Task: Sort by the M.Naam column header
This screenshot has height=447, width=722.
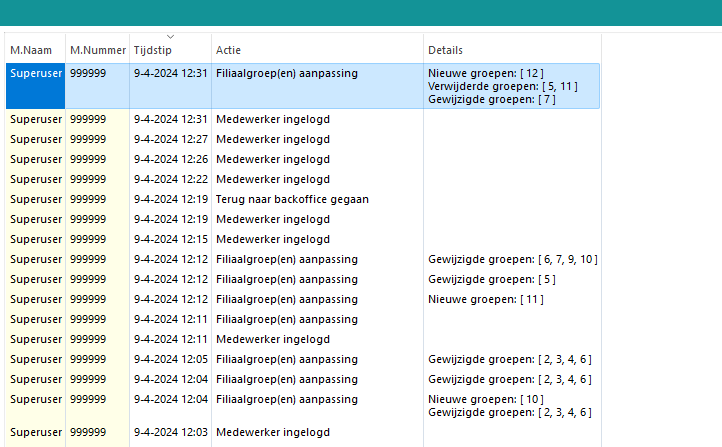Action: (35, 50)
